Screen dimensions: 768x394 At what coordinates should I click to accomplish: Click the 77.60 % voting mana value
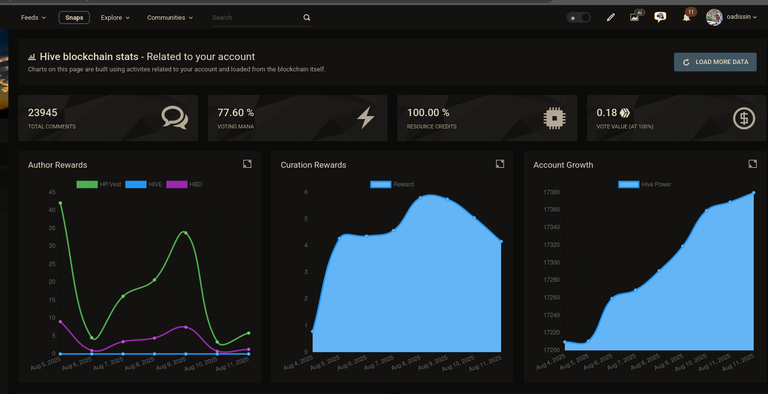pos(236,113)
